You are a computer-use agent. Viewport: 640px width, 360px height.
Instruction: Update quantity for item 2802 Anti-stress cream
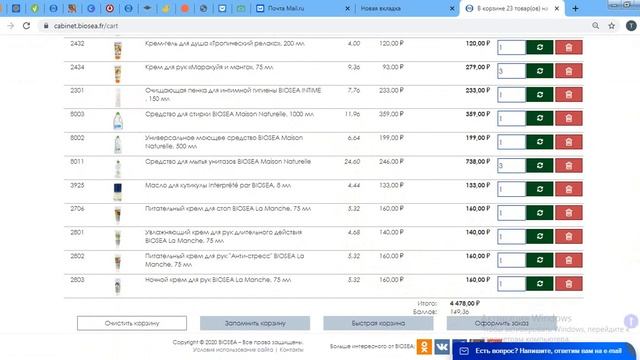point(540,260)
